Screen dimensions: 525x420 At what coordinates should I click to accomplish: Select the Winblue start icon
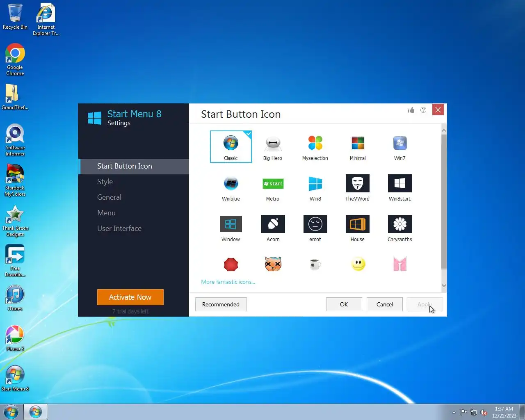click(x=231, y=187)
